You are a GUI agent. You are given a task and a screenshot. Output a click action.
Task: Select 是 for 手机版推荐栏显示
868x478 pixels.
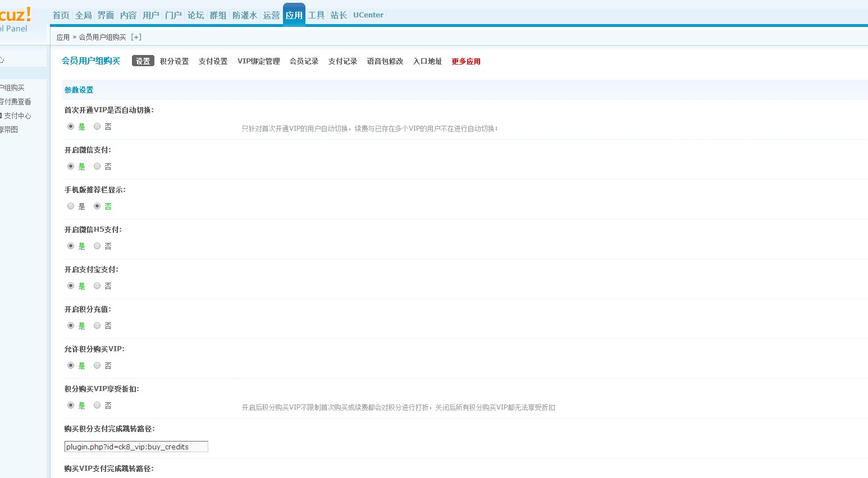(x=71, y=206)
